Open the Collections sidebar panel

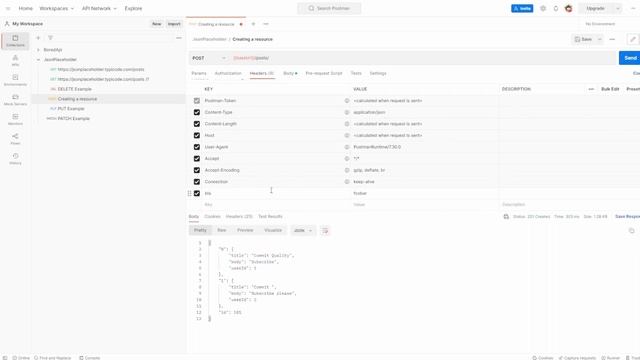pos(15,41)
